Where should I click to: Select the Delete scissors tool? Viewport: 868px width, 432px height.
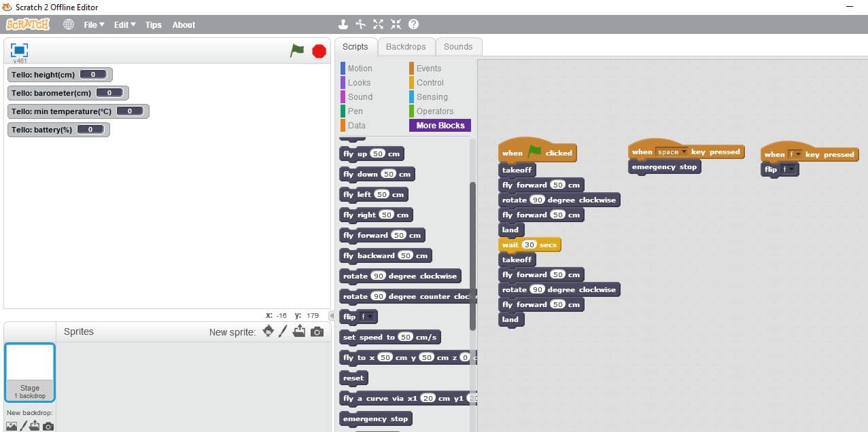coord(361,24)
